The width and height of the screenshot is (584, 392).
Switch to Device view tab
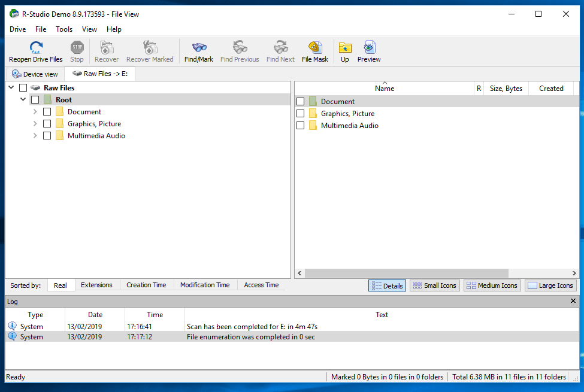[x=35, y=74]
